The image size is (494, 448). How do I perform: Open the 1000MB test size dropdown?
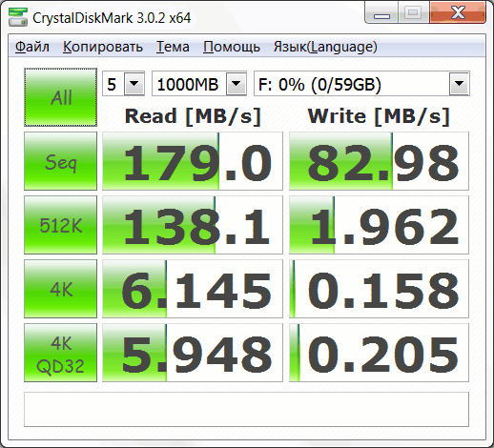point(199,84)
